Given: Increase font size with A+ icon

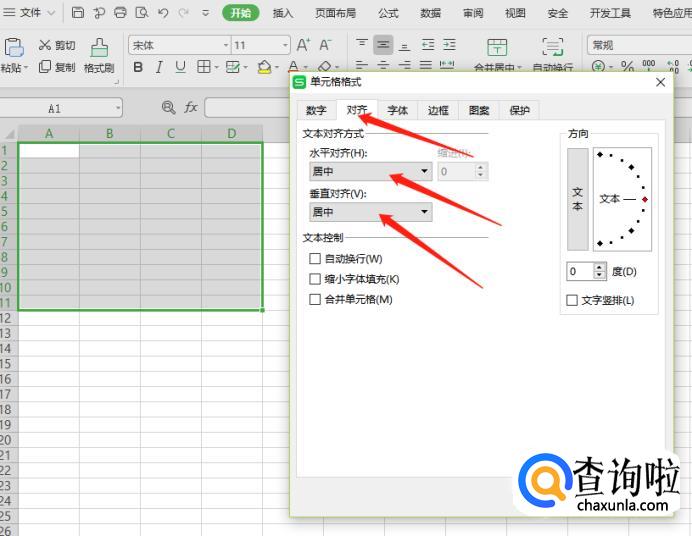Looking at the screenshot, I should (x=303, y=45).
